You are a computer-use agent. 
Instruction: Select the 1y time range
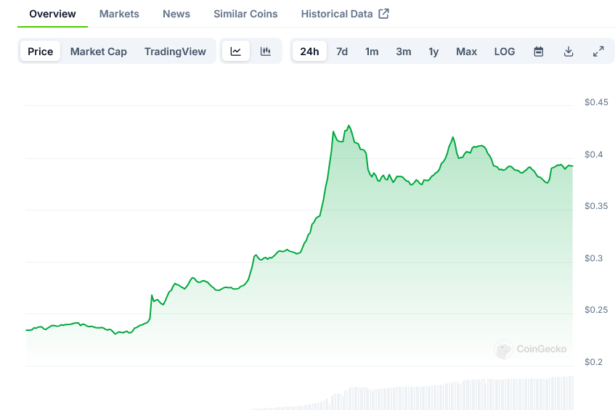[433, 51]
